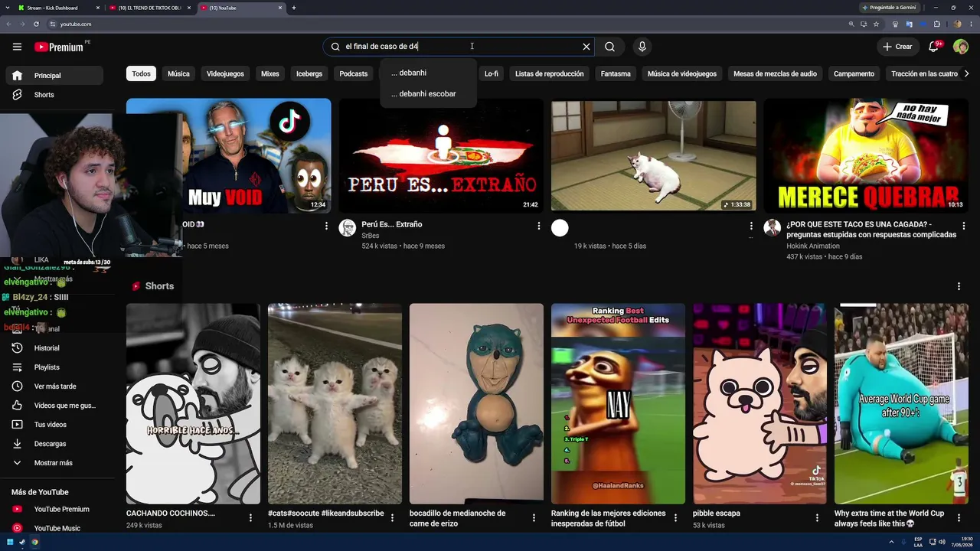
Task: Play the cat and fan video thumbnail
Action: pos(654,155)
